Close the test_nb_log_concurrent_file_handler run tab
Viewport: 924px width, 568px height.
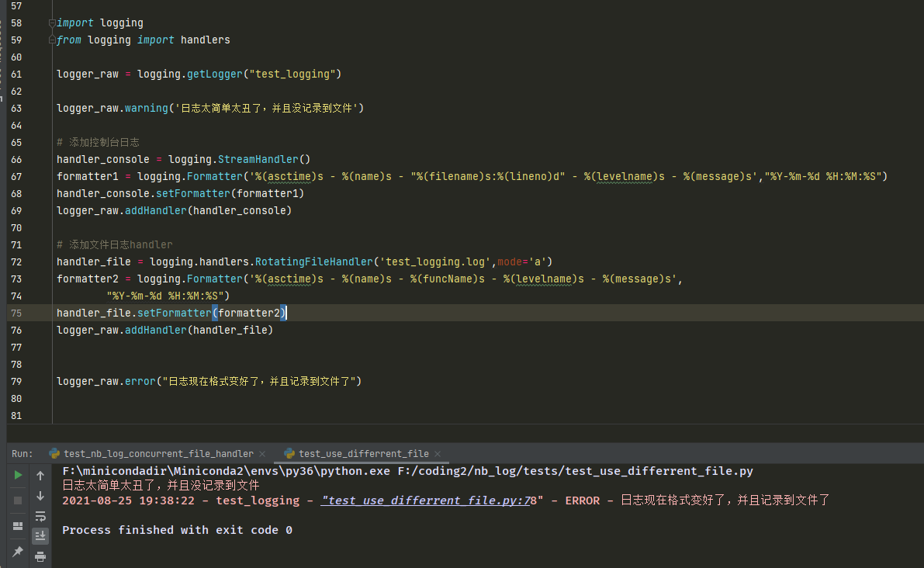pos(262,454)
